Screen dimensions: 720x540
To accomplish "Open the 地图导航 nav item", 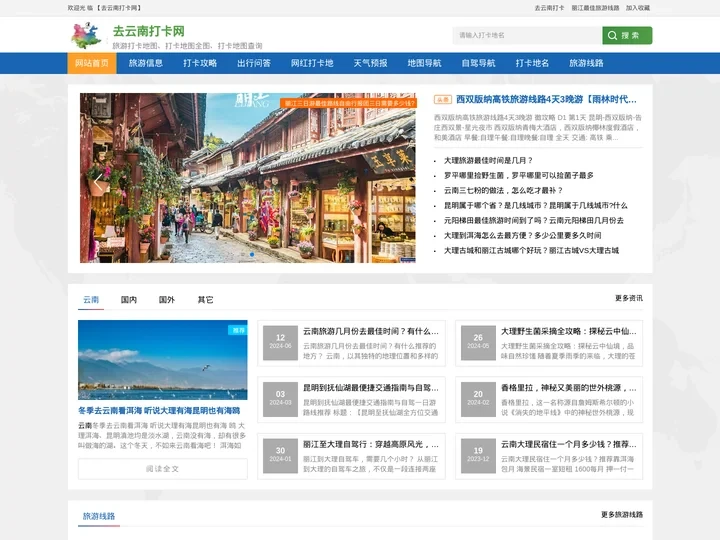I will (424, 63).
